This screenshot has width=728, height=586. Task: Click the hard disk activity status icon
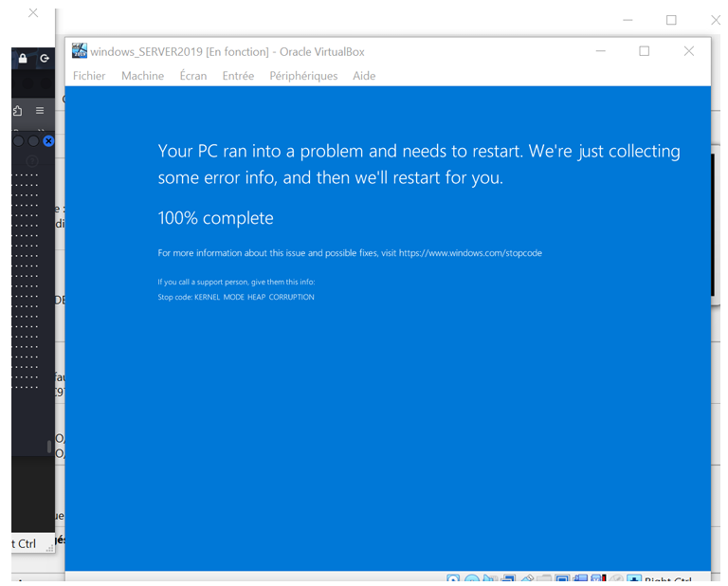[453, 578]
